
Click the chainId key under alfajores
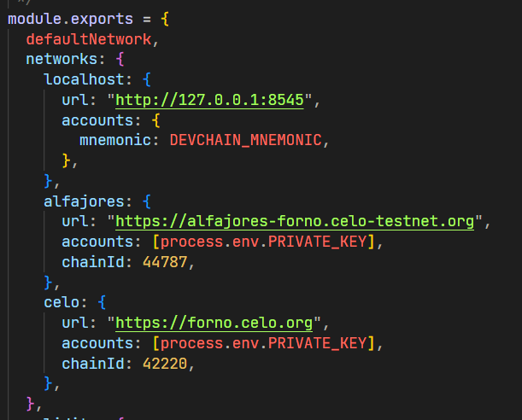click(92, 262)
